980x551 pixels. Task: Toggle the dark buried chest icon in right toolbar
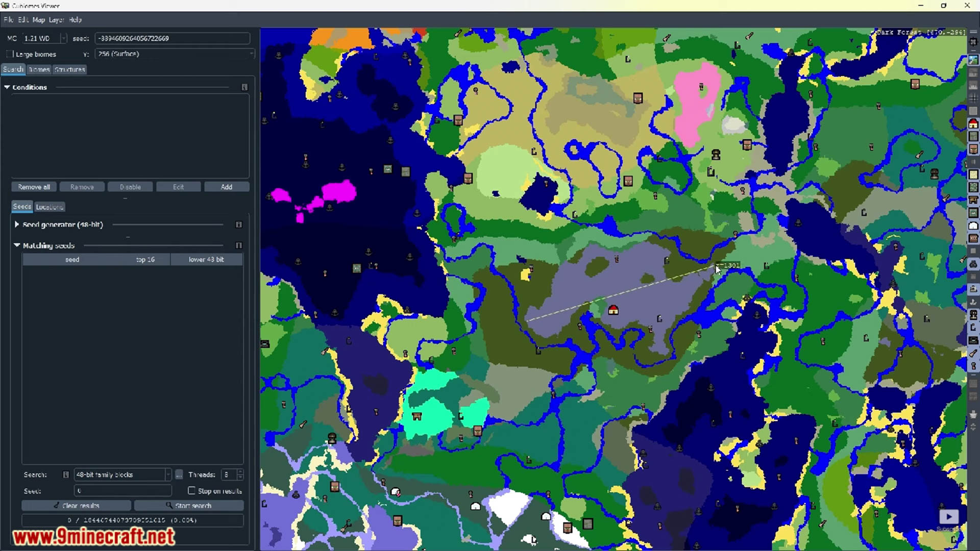coord(973,340)
